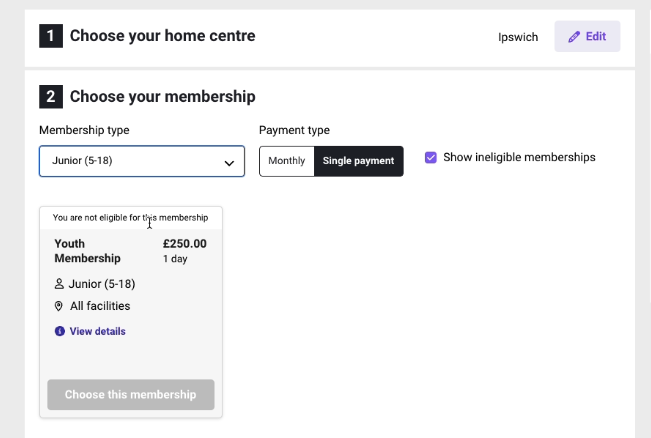Click the info icon beside View details
Viewport: 651px width, 438px height.
tap(59, 331)
